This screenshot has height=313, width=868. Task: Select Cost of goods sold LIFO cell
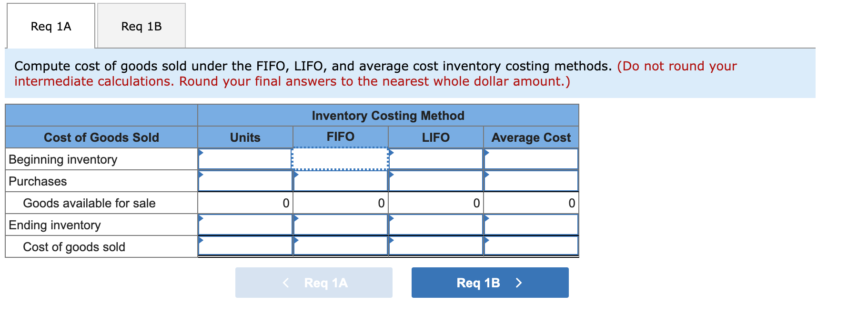click(435, 246)
